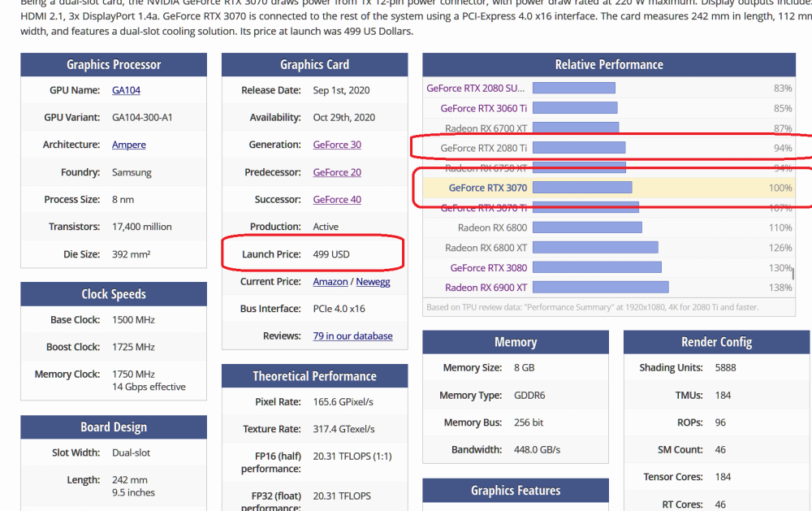Click the relative performance list scrollbar
The height and width of the screenshot is (511, 812).
[792, 274]
